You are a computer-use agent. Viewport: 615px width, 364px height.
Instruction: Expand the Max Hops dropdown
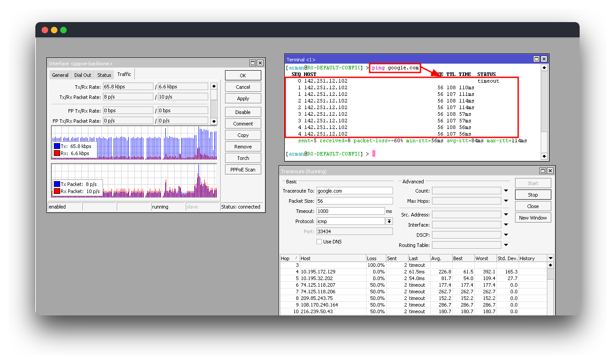tap(506, 201)
